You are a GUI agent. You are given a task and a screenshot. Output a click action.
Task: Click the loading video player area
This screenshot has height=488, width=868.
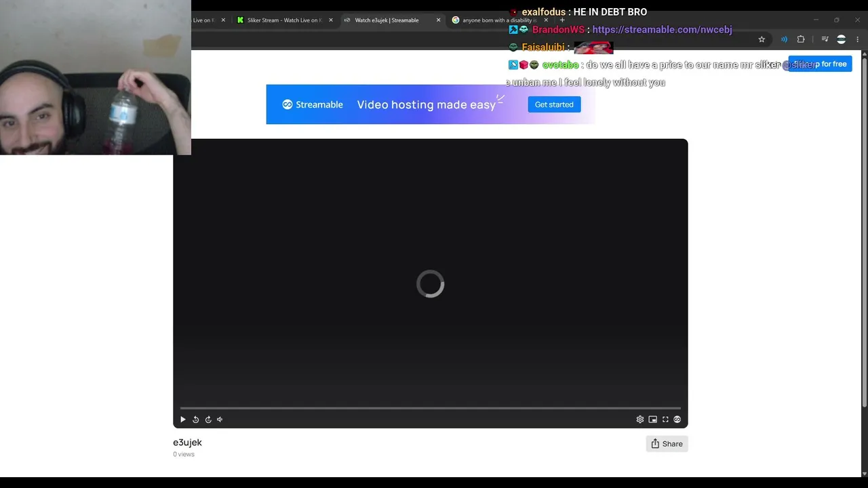click(430, 284)
